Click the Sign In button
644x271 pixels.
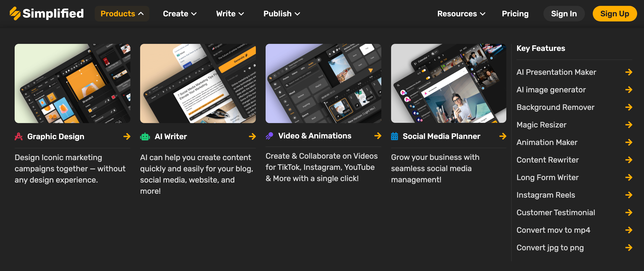point(564,14)
